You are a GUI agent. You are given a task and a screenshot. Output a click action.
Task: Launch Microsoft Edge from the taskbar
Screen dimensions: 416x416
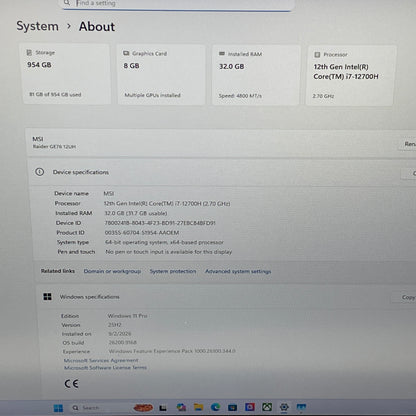click(x=215, y=407)
